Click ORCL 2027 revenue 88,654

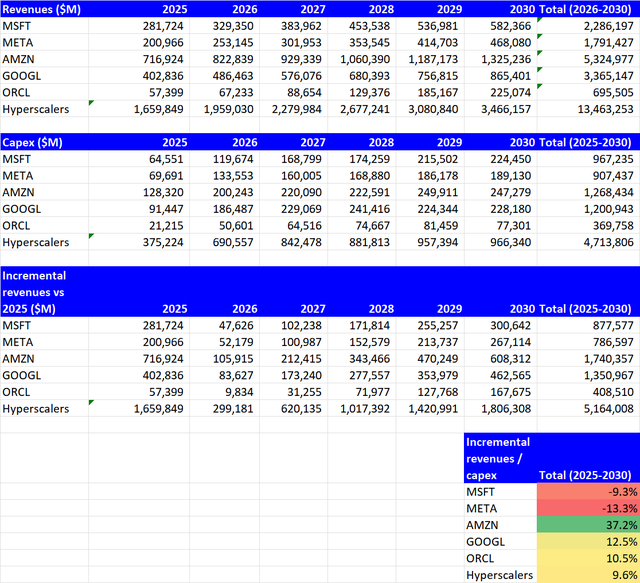tap(293, 93)
